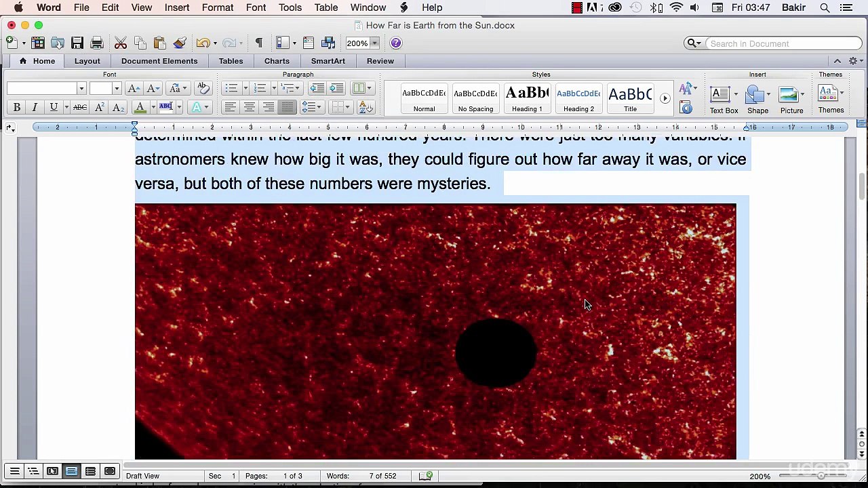Open the multilevel list dropdown
The image size is (868, 488).
pos(291,89)
